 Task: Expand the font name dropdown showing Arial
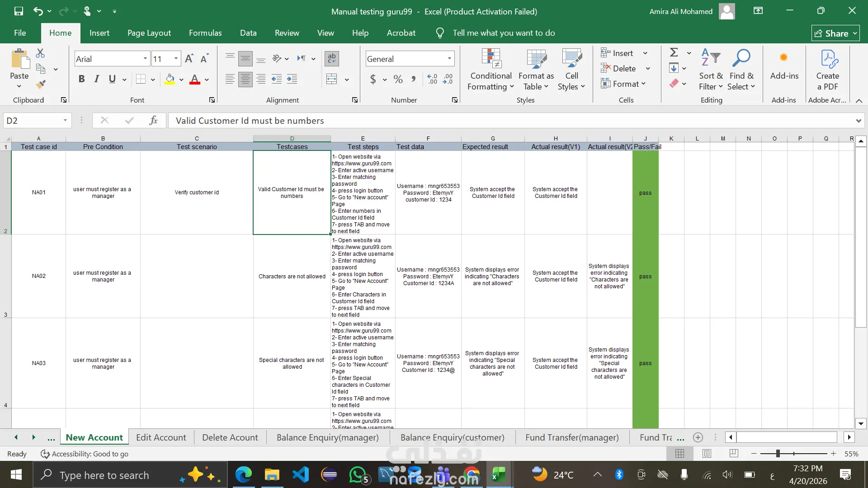145,59
